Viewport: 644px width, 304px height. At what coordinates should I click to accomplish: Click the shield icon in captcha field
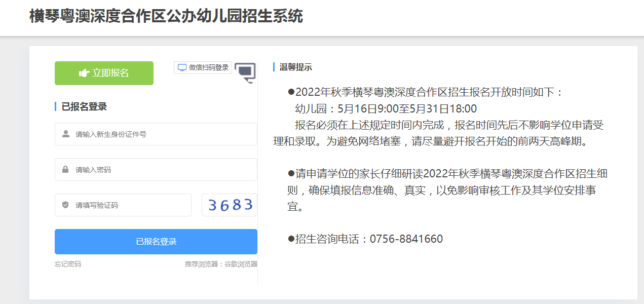65,205
